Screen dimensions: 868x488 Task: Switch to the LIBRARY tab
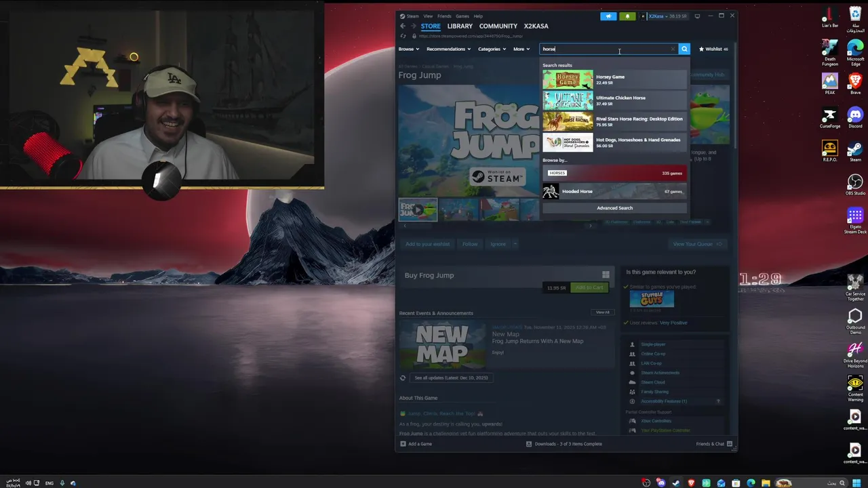click(460, 26)
